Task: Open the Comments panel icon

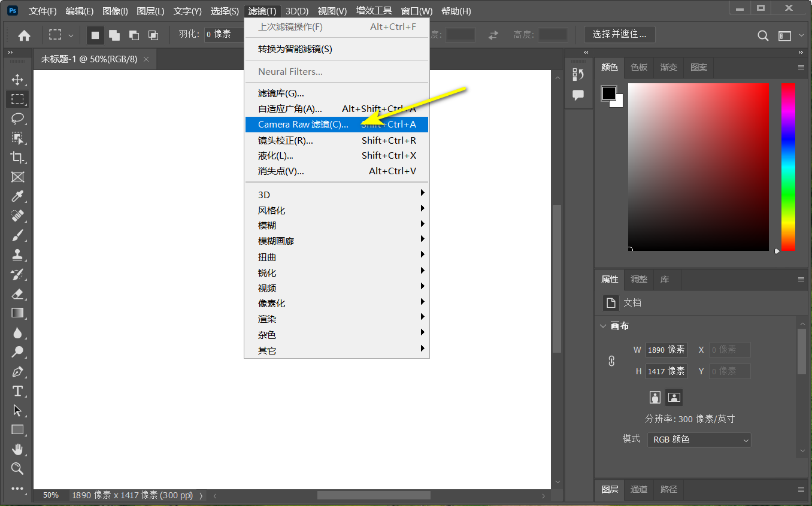Action: [x=578, y=95]
